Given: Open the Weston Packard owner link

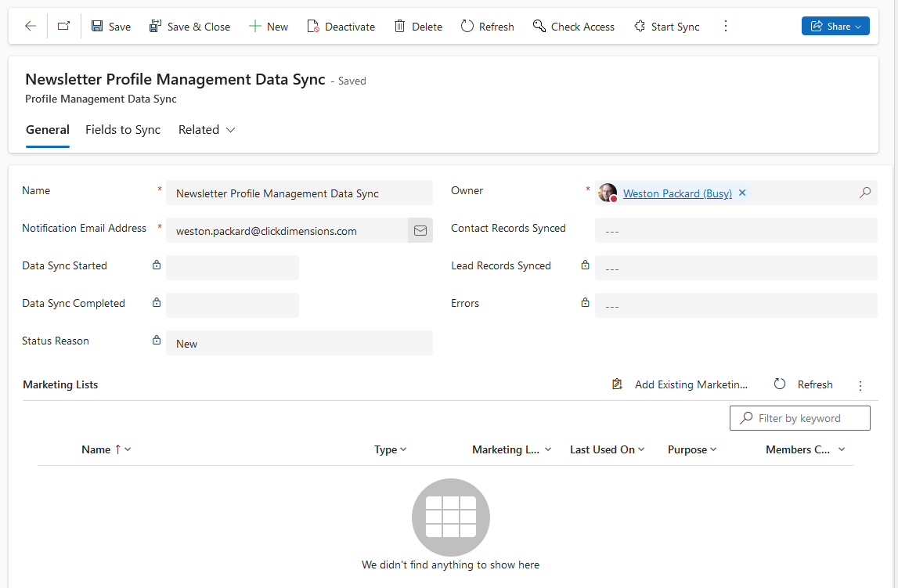Looking at the screenshot, I should click(x=677, y=193).
